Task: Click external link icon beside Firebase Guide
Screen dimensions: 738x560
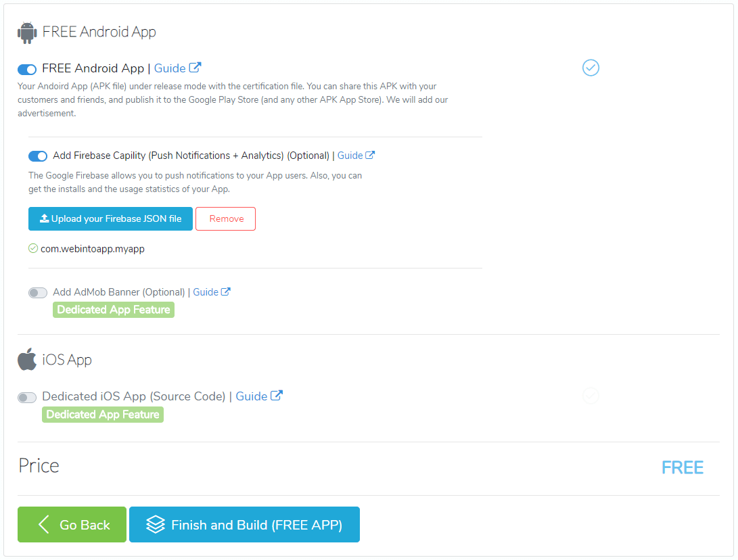Action: click(x=370, y=155)
